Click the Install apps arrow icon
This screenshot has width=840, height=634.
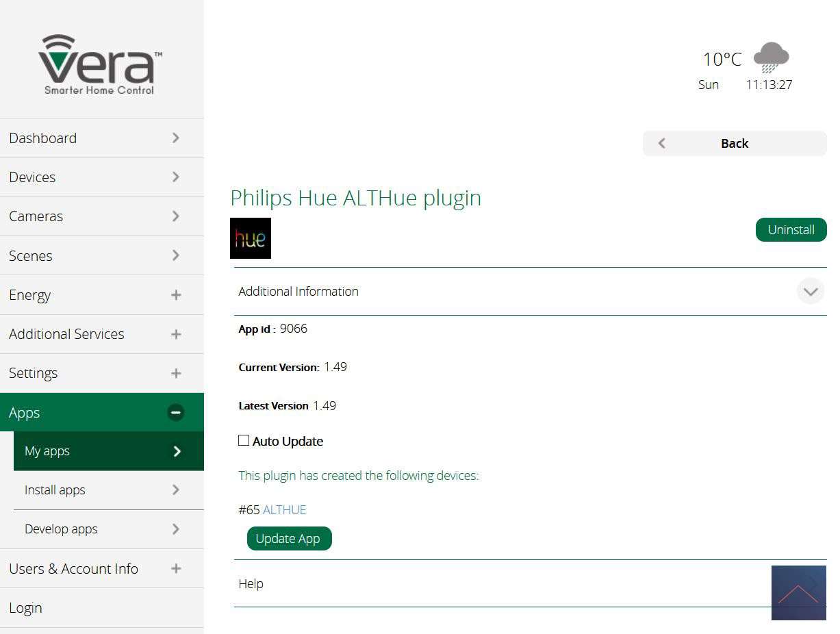(x=176, y=490)
